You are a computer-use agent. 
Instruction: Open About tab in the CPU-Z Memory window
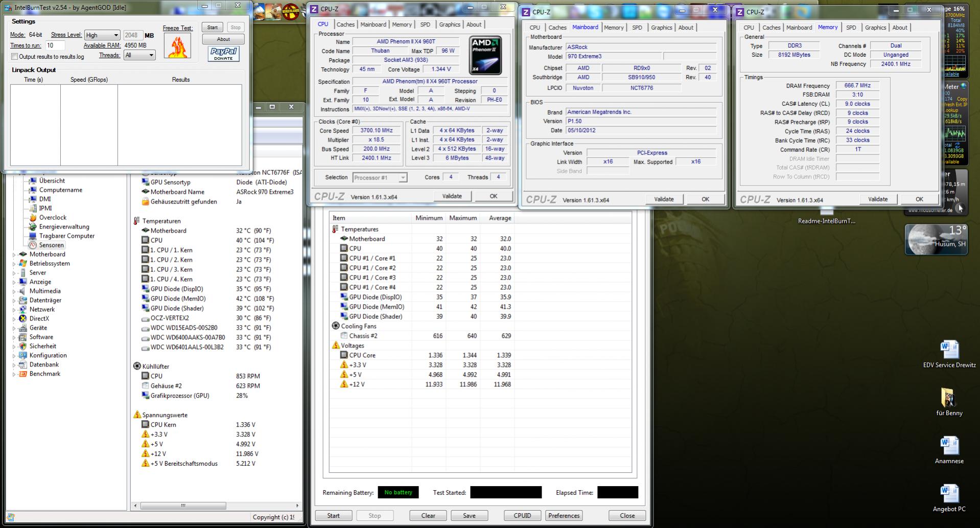[x=900, y=28]
